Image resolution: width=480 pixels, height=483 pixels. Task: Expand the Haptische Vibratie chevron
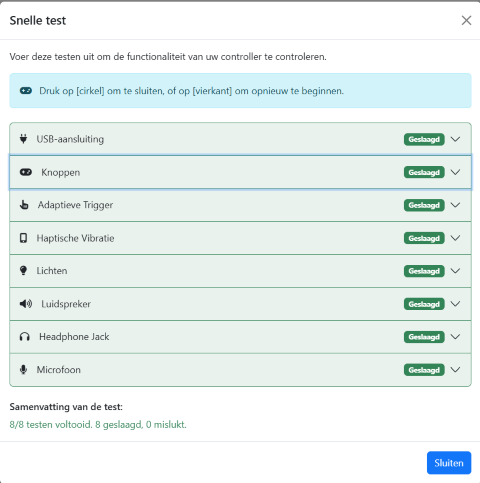point(455,238)
